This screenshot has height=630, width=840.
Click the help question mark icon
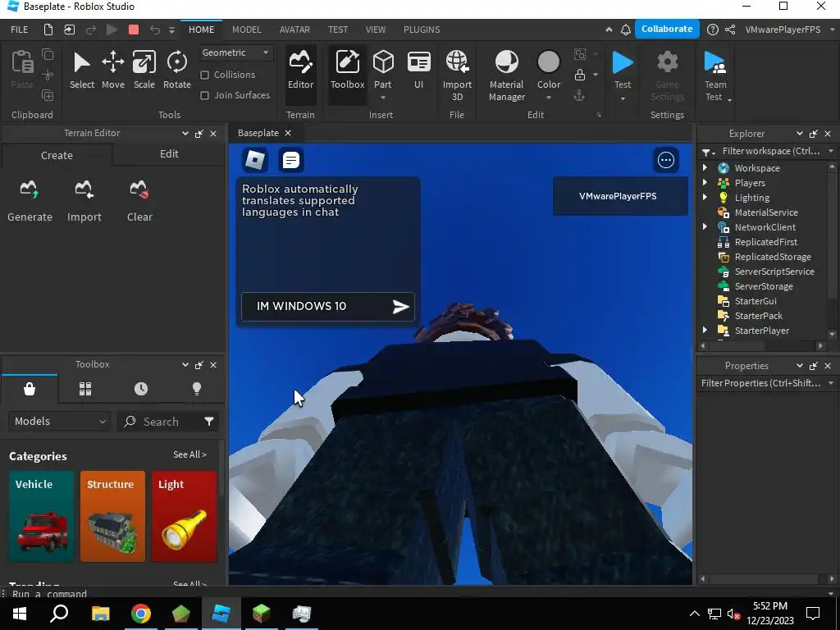(713, 30)
